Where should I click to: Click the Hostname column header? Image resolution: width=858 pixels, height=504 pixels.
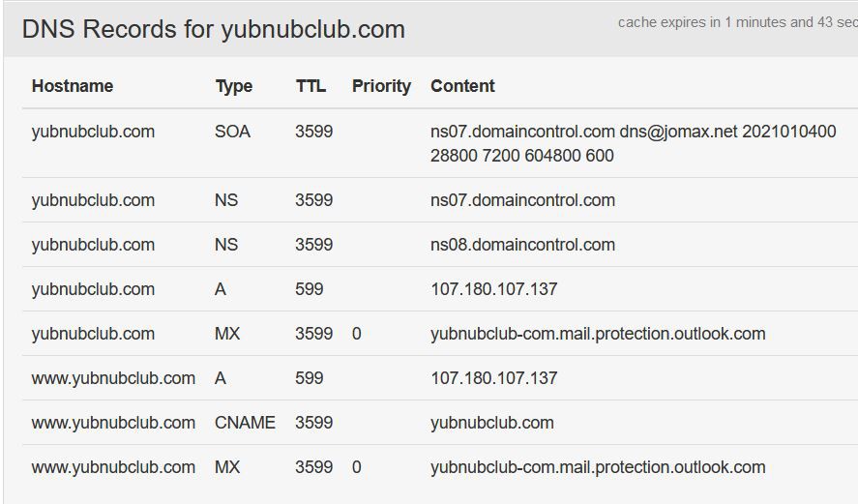pyautogui.click(x=73, y=86)
